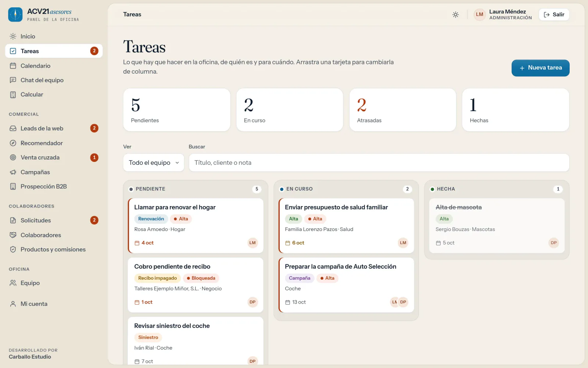Screen dimensions: 588x368
Task: Toggle the light/dark theme sun icon
Action: click(455, 15)
